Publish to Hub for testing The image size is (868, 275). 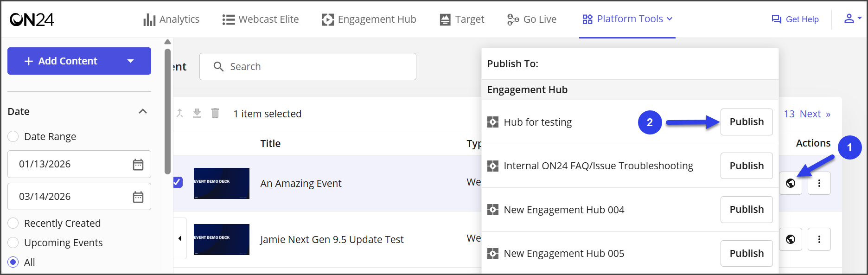pyautogui.click(x=747, y=122)
